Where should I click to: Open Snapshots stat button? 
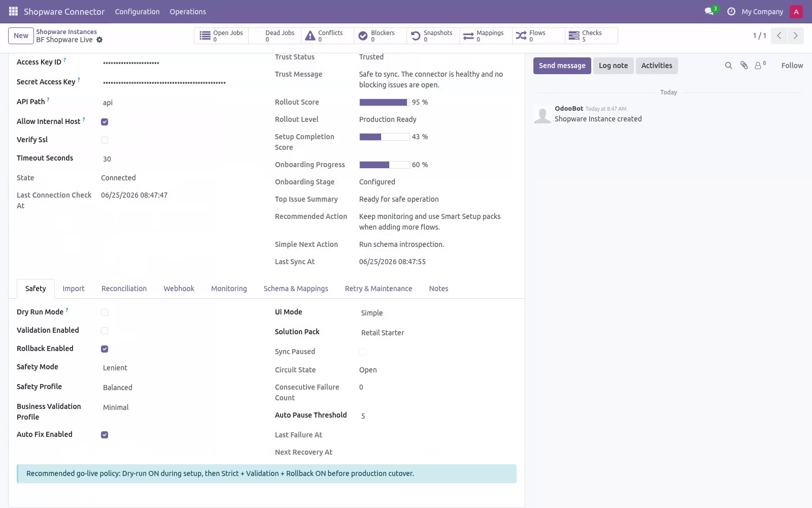point(432,36)
